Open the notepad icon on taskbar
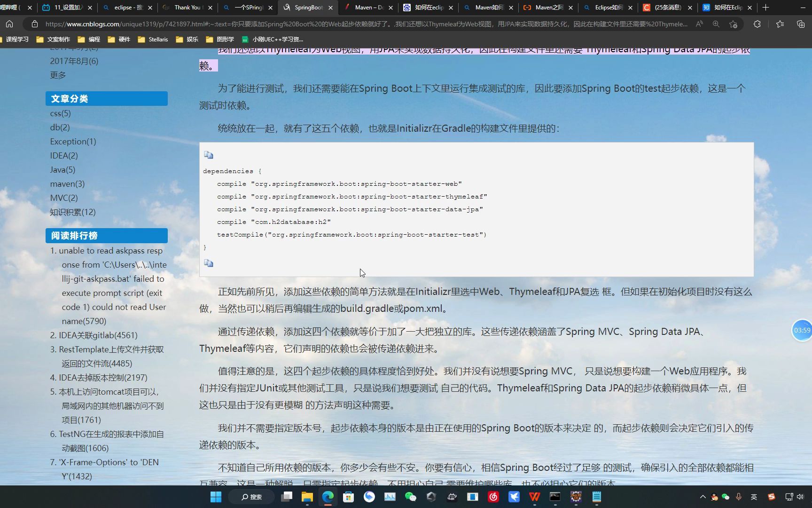 point(596,497)
